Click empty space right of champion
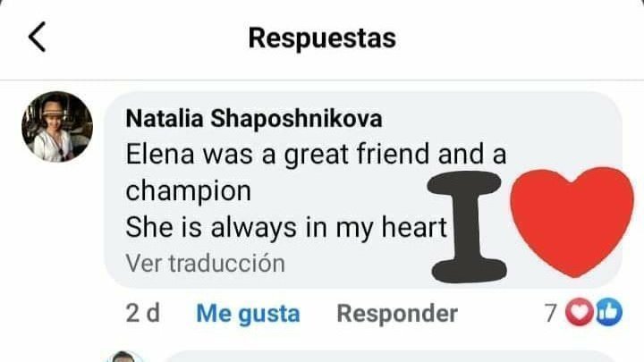Image resolution: width=644 pixels, height=362 pixels. pos(337,191)
